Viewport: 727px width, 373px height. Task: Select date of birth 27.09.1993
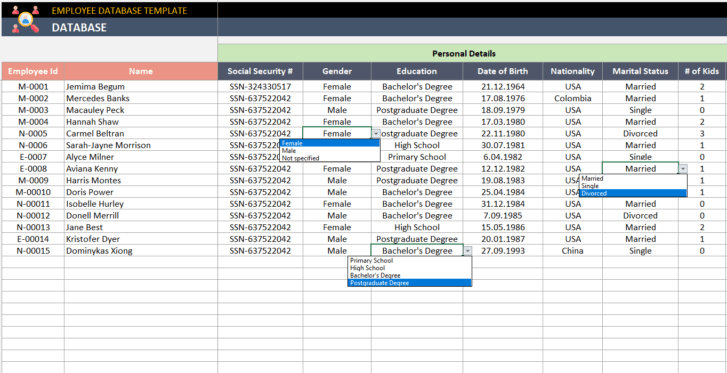click(x=503, y=251)
